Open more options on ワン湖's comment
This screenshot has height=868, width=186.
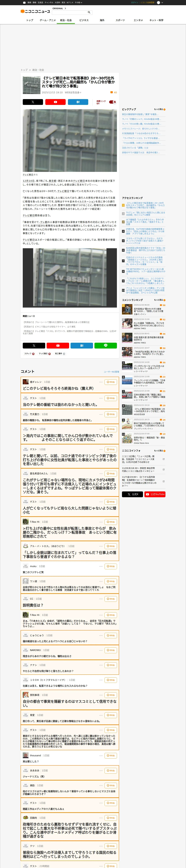[x=101, y=581]
